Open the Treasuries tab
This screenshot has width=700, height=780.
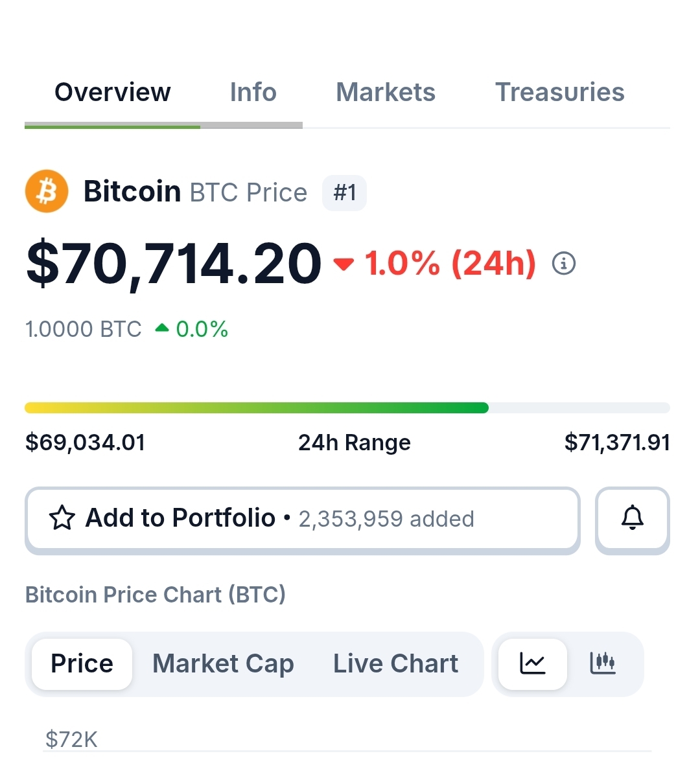(559, 93)
